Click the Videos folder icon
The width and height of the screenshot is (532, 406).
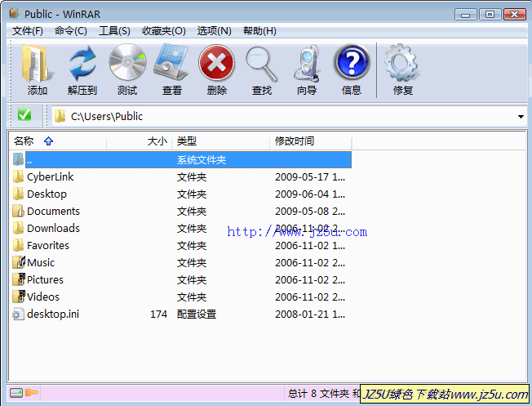coord(19,297)
